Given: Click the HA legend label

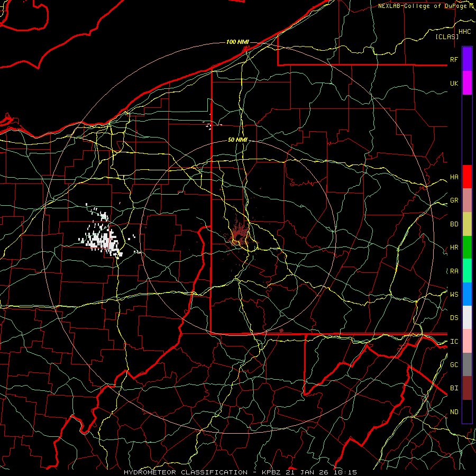Looking at the screenshot, I should [454, 177].
